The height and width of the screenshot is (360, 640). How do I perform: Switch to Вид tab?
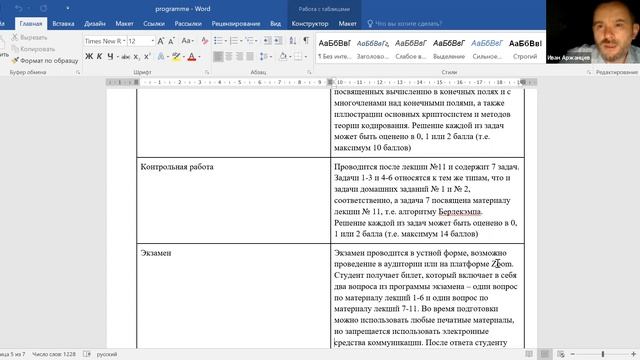276,24
